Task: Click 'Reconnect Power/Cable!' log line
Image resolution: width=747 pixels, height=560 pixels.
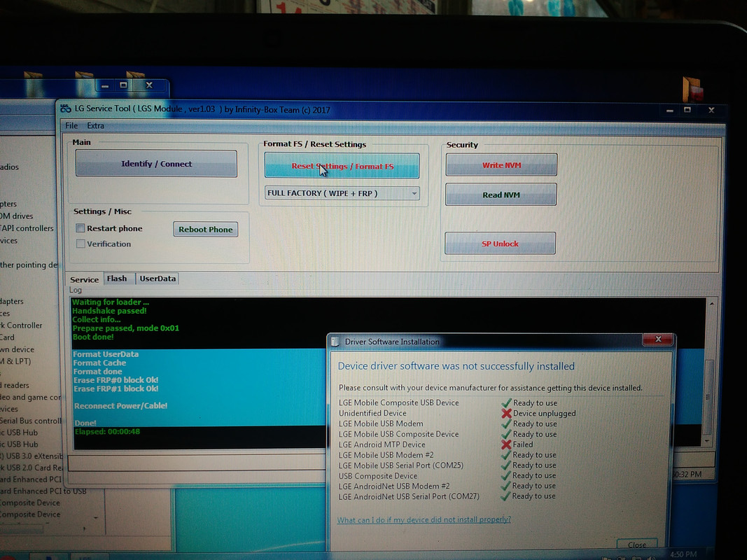Action: [120, 406]
